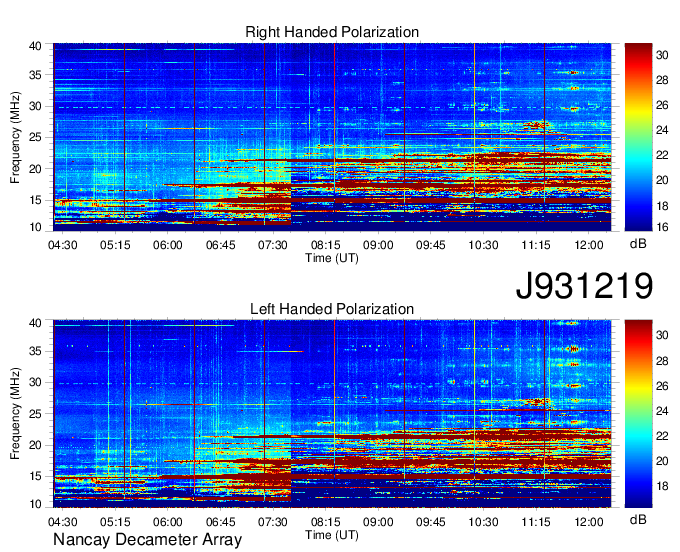Viewport: 680px width, 552px height.
Task: Click 12:00 time tick under Left Handed plot
Action: click(x=588, y=522)
